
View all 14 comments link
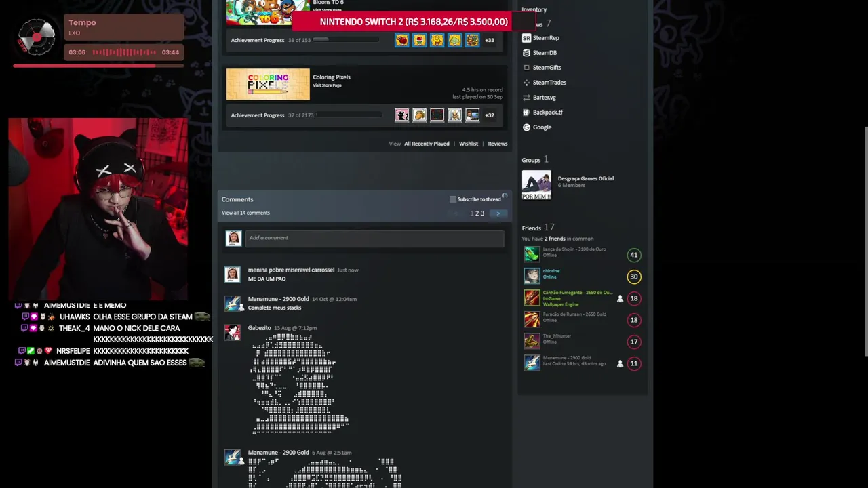(245, 213)
